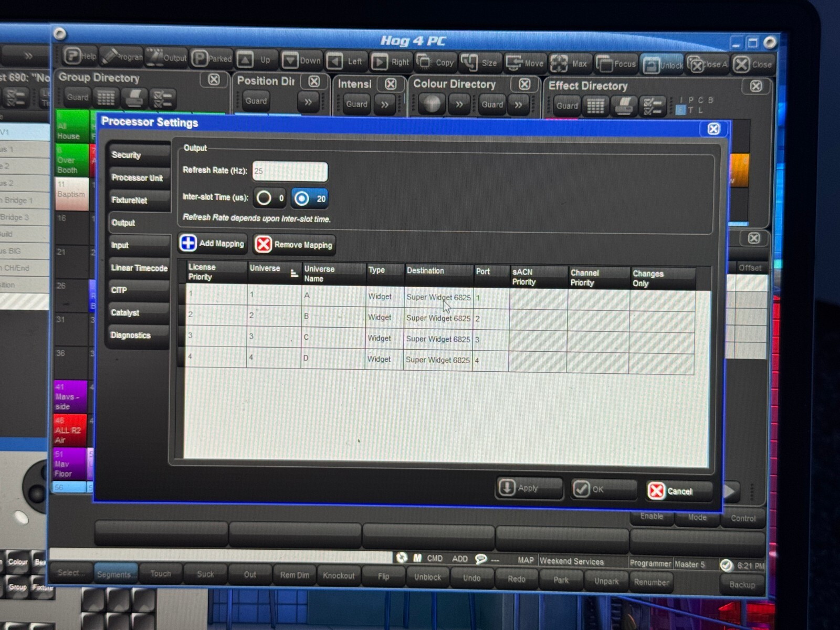The image size is (840, 630).
Task: Select the Output settings tab
Action: 139,223
